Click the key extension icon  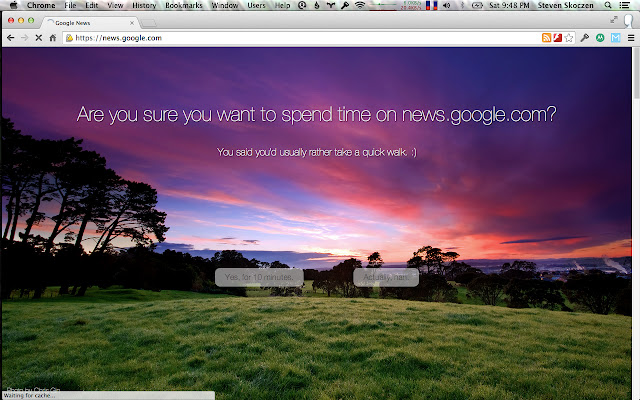pos(585,38)
